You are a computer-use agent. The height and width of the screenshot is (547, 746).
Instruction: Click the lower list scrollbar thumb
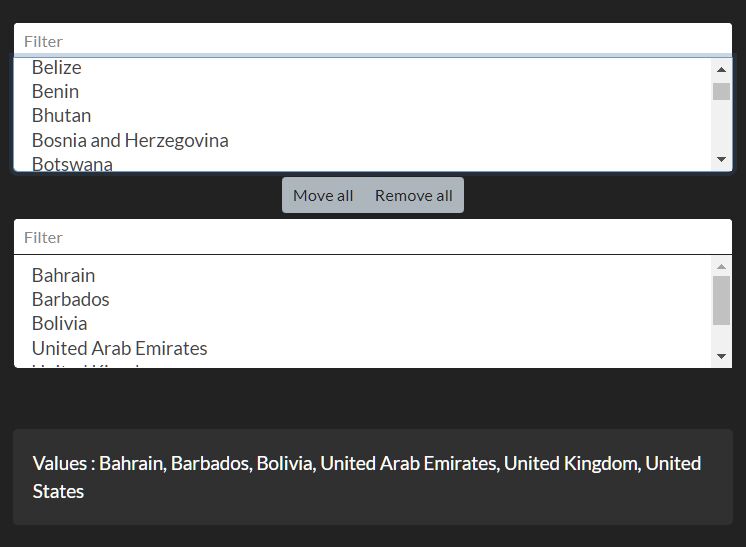coord(721,301)
